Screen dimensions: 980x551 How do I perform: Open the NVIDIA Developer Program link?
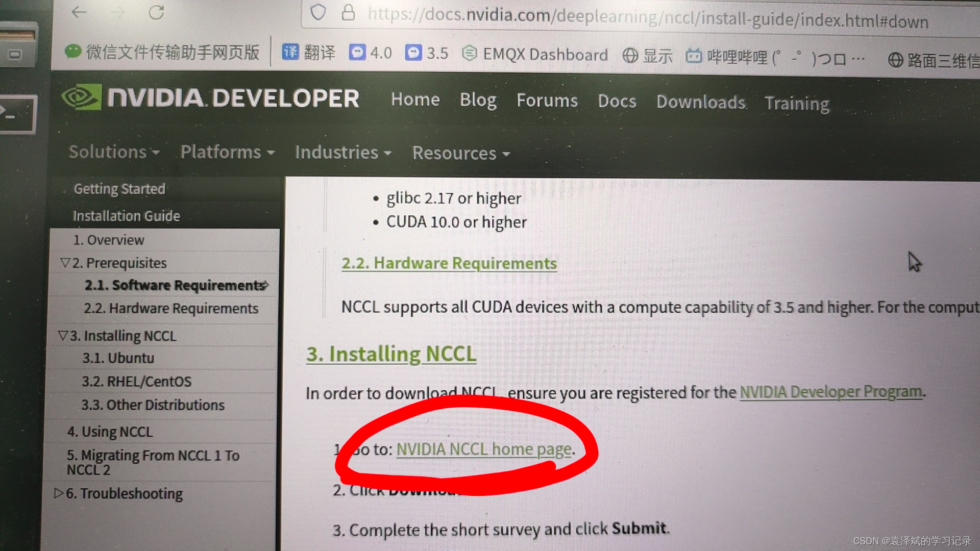(831, 392)
